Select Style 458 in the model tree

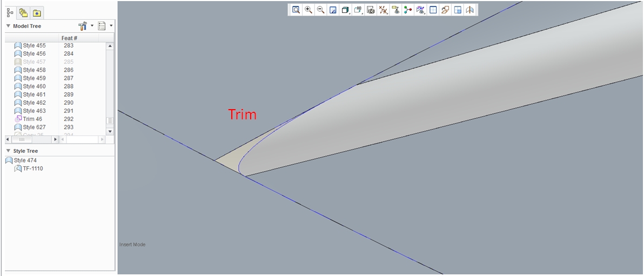34,70
